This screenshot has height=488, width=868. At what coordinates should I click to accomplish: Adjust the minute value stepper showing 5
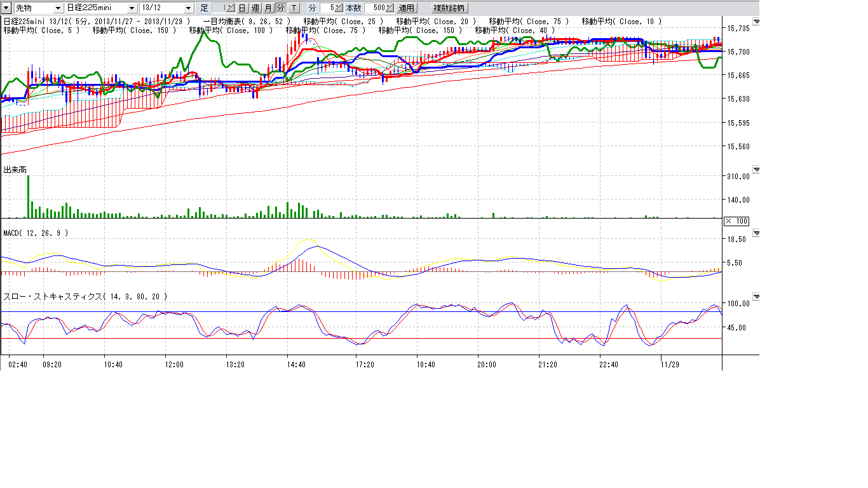[x=339, y=8]
